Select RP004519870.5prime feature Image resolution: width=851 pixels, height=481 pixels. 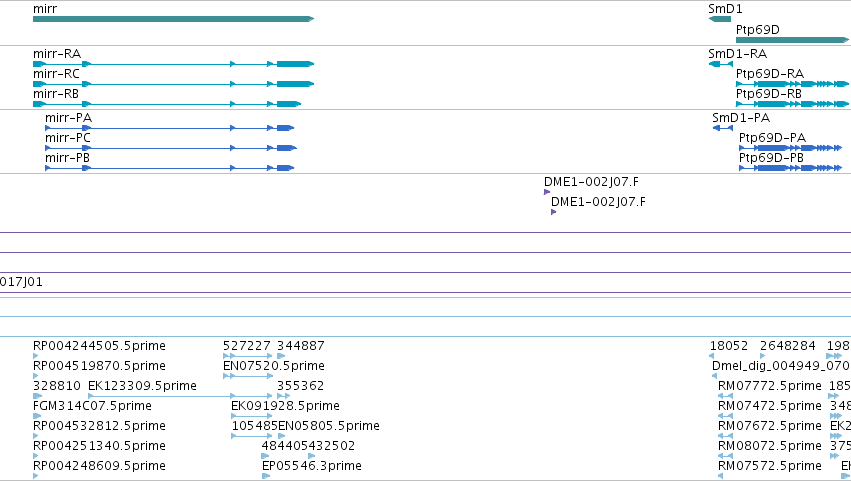click(x=99, y=366)
